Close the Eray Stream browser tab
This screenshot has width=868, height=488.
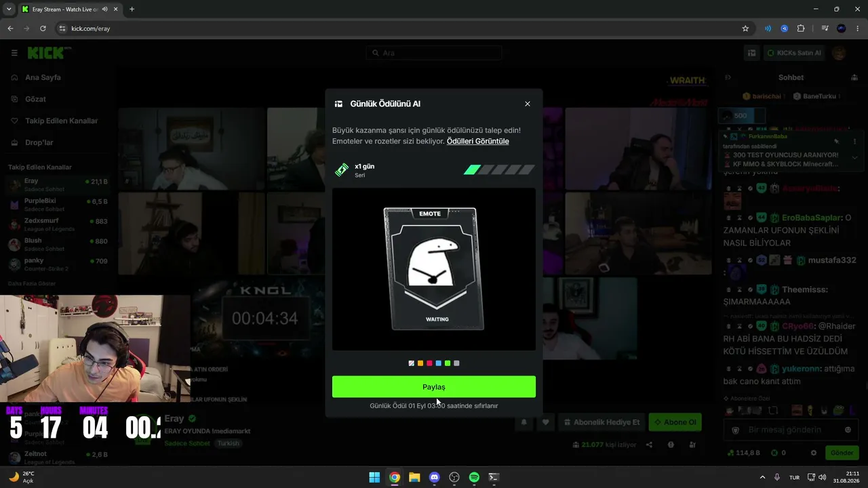(116, 9)
